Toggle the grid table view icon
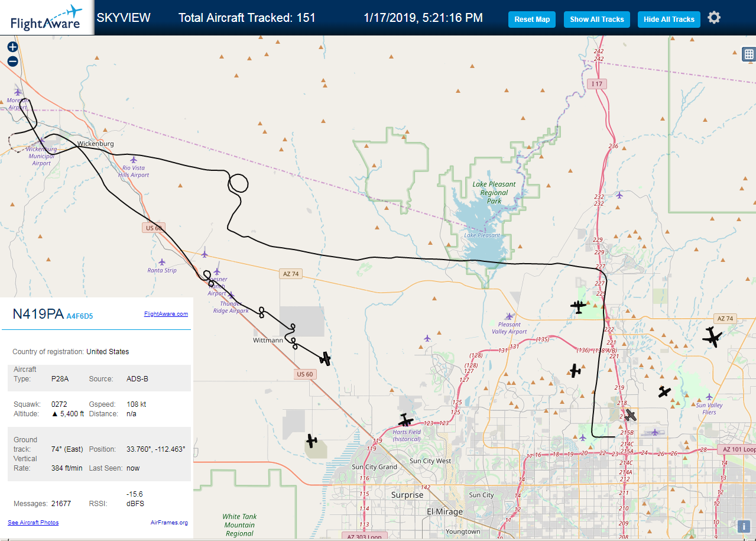 point(749,54)
